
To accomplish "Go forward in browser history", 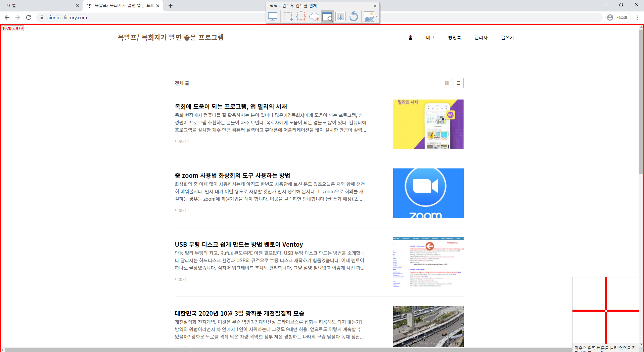I will pyautogui.click(x=18, y=17).
